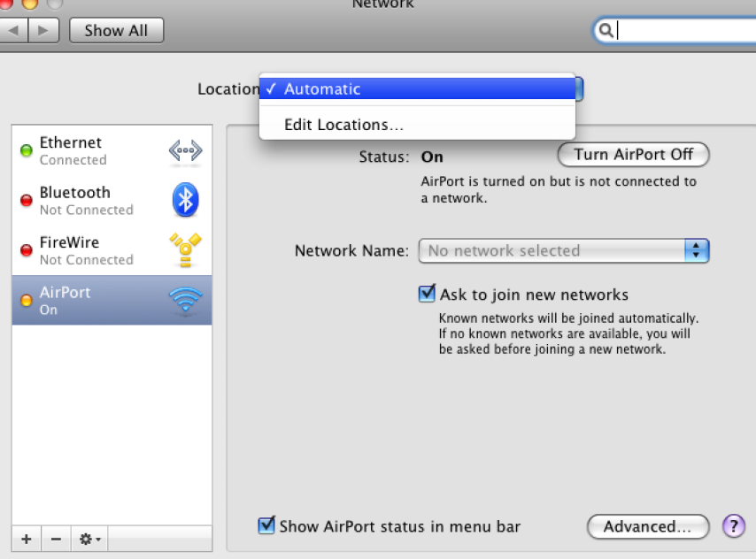Select the FireWire service in the list
This screenshot has width=756, height=559.
[x=112, y=250]
